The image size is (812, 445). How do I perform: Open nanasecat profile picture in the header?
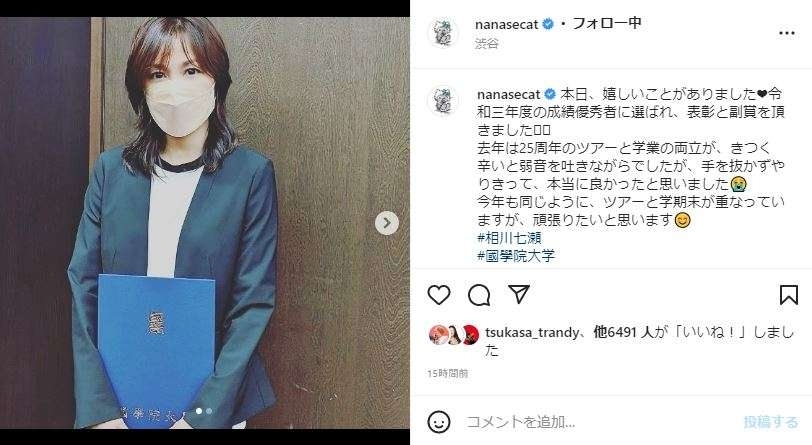pos(443,33)
